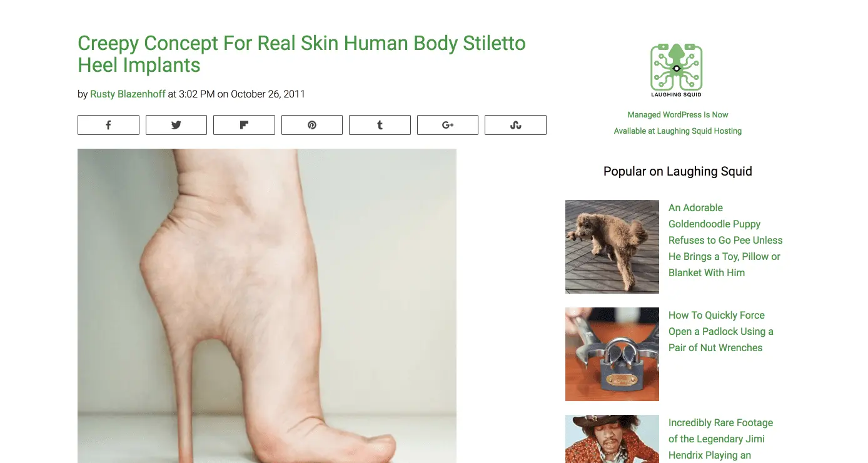
Task: Open the padlock and wrenches thumbnail
Action: click(612, 354)
